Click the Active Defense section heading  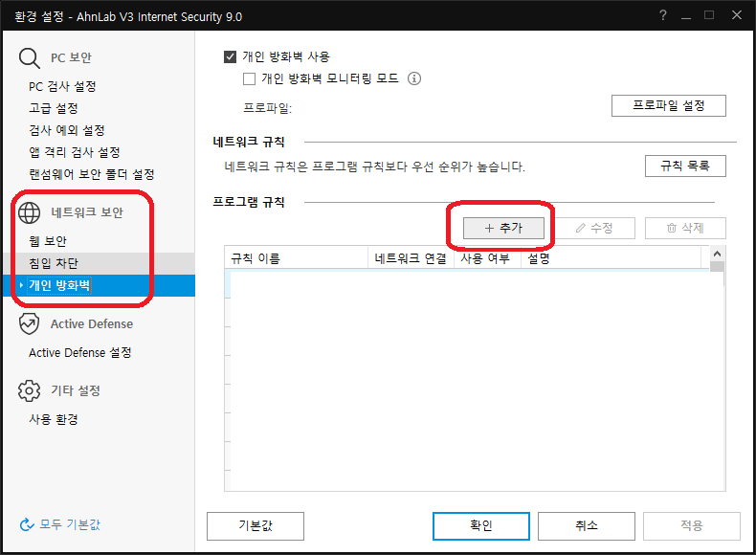click(92, 324)
